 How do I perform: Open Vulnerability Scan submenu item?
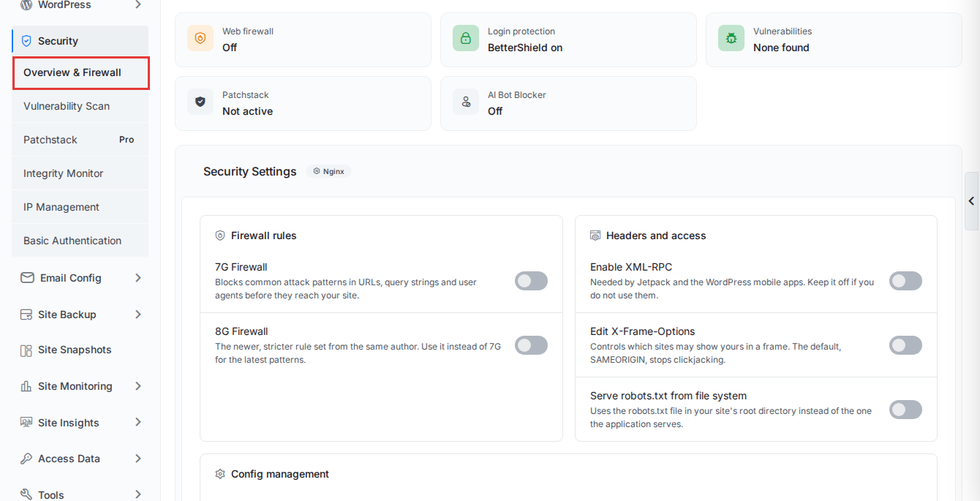click(80, 106)
